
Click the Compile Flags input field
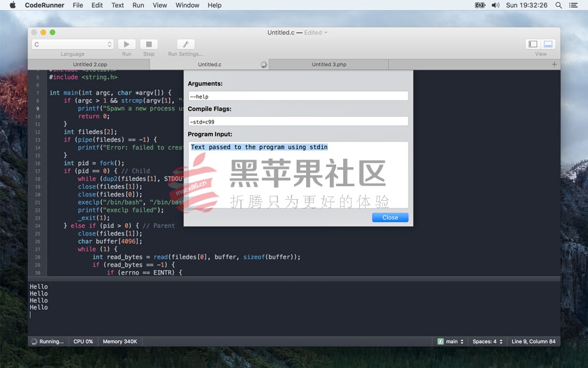point(298,122)
